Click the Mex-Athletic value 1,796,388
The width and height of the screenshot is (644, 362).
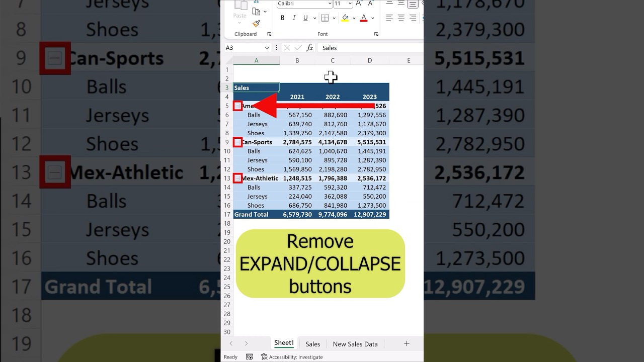(333, 178)
